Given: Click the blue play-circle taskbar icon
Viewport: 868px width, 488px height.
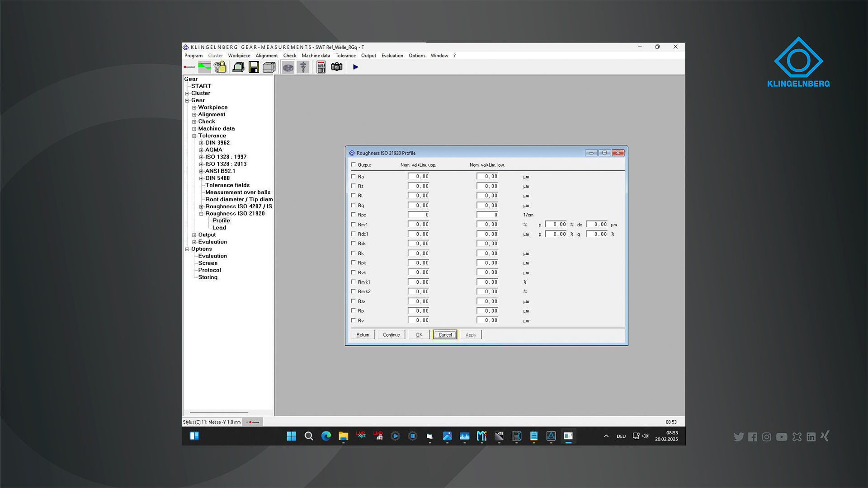Looking at the screenshot, I should (395, 436).
